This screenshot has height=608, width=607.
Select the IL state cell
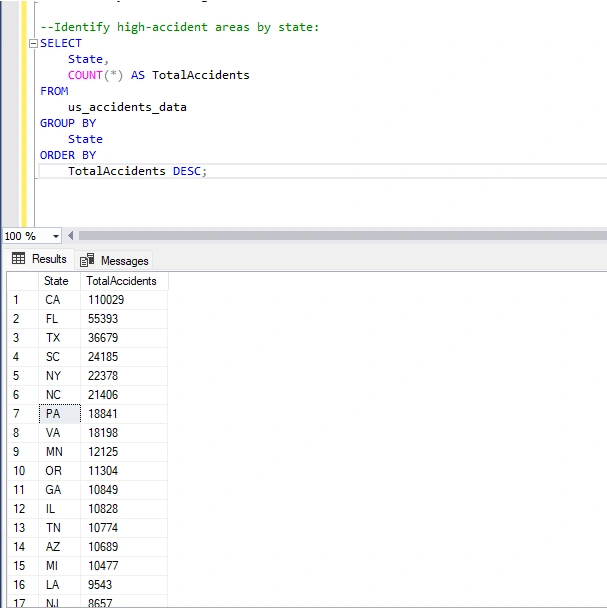[x=59, y=509]
